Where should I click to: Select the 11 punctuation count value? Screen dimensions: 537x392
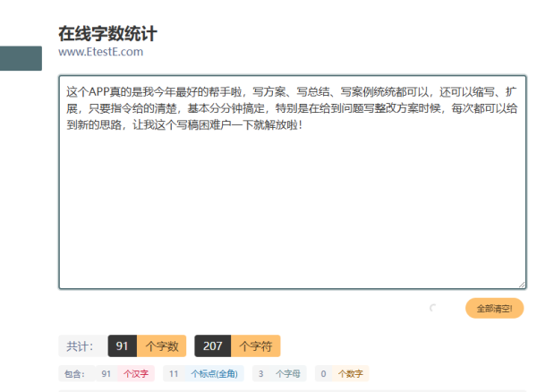(x=174, y=373)
